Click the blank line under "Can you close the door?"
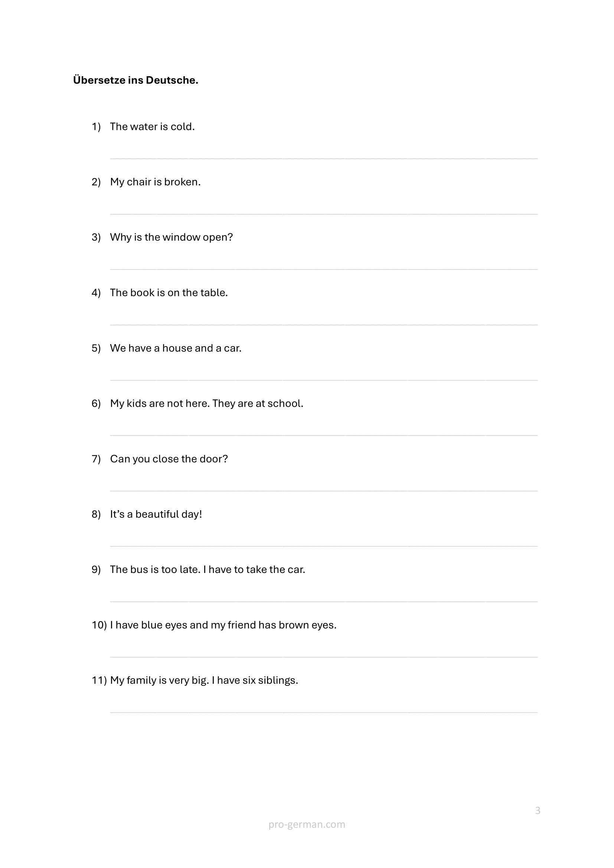Screen dimensions: 614x868 [324, 490]
